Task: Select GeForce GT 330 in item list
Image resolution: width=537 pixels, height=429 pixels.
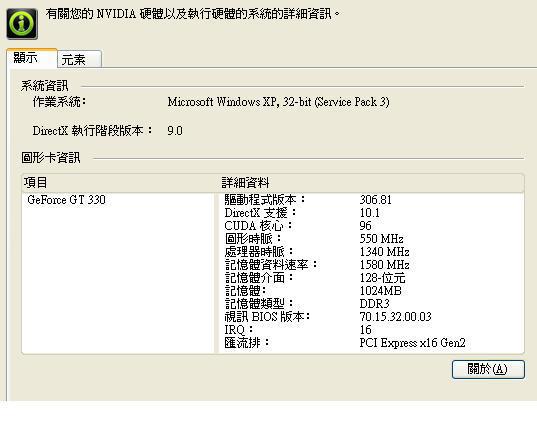Action: (66, 200)
